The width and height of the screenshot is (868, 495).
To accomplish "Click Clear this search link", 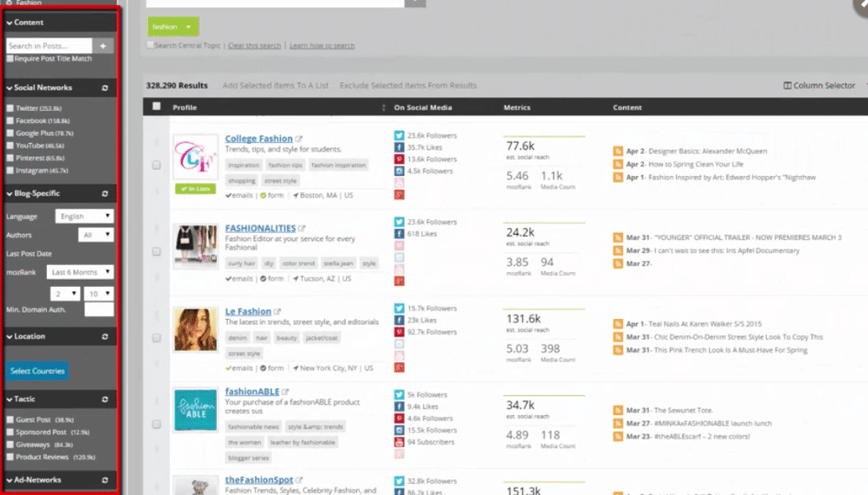I will (x=254, y=45).
